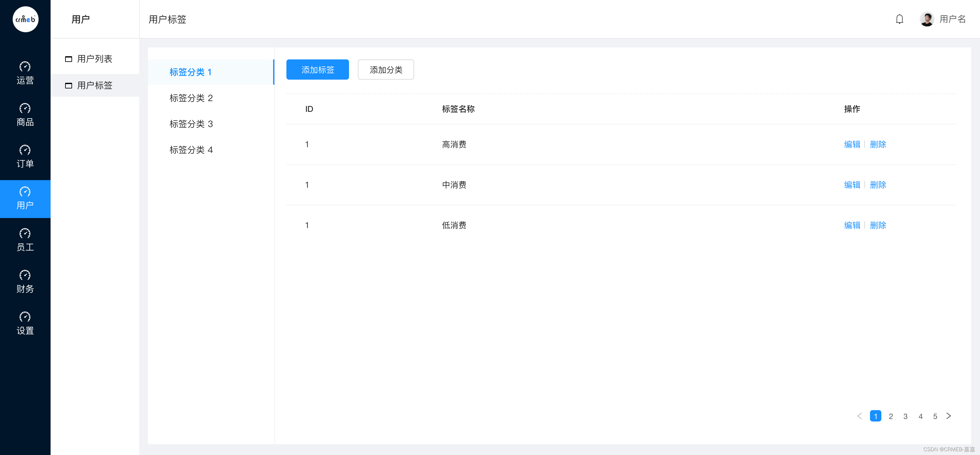Go to next page arrow
Viewport: 980px width, 455px height.
948,416
